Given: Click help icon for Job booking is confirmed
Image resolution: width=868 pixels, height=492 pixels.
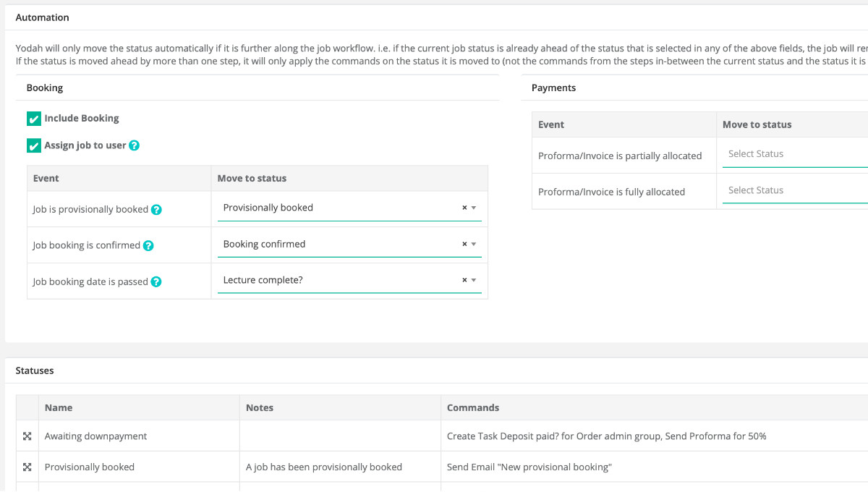Looking at the screenshot, I should [148, 246].
